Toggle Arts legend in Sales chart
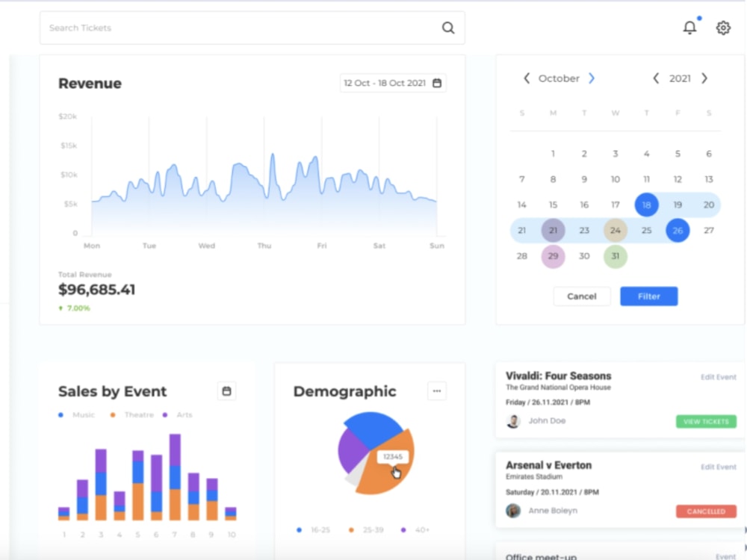The width and height of the screenshot is (747, 560). 177,414
